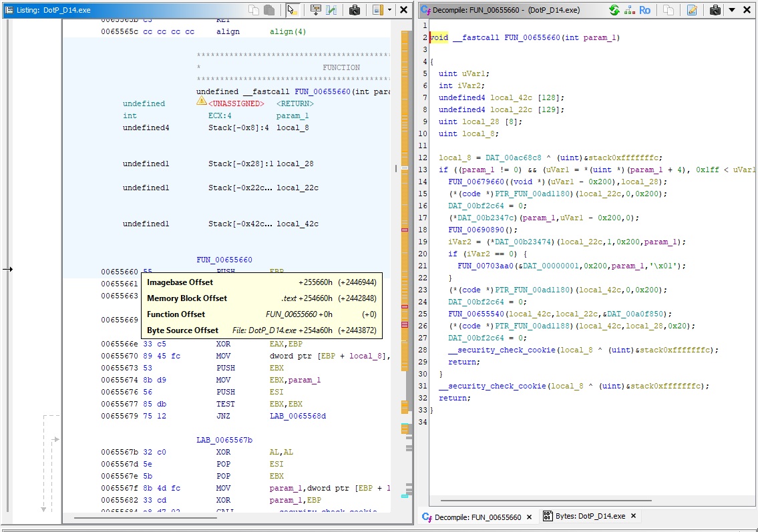The height and width of the screenshot is (532, 758).
Task: Open the Listing diff view icon
Action: pyautogui.click(x=331, y=10)
